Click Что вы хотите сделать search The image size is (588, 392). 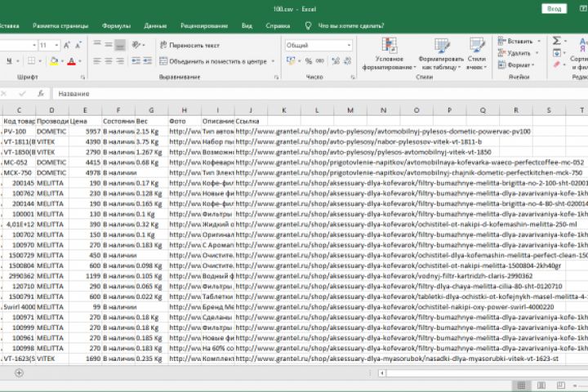coord(351,26)
